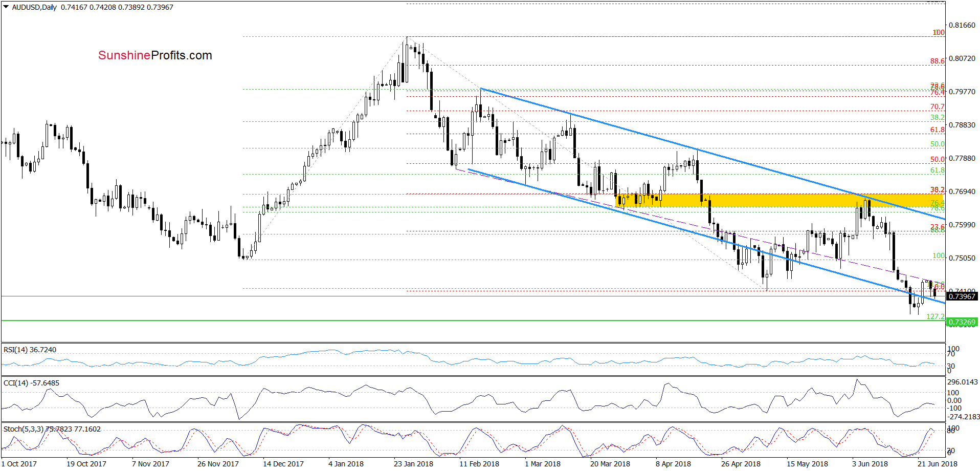The height and width of the screenshot is (471, 980).
Task: Open the chart menu arrow beside AUDUSD,Daily
Action: coord(6,7)
